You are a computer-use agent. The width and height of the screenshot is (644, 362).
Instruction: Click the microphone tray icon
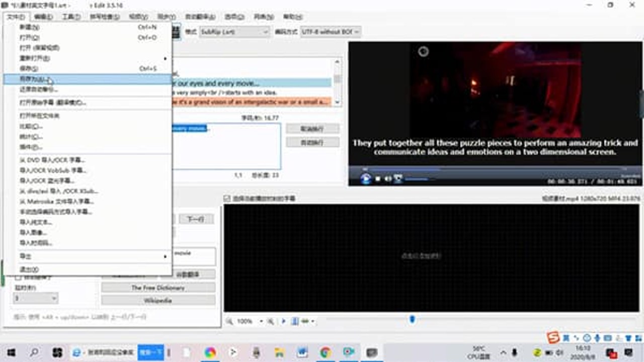515,352
